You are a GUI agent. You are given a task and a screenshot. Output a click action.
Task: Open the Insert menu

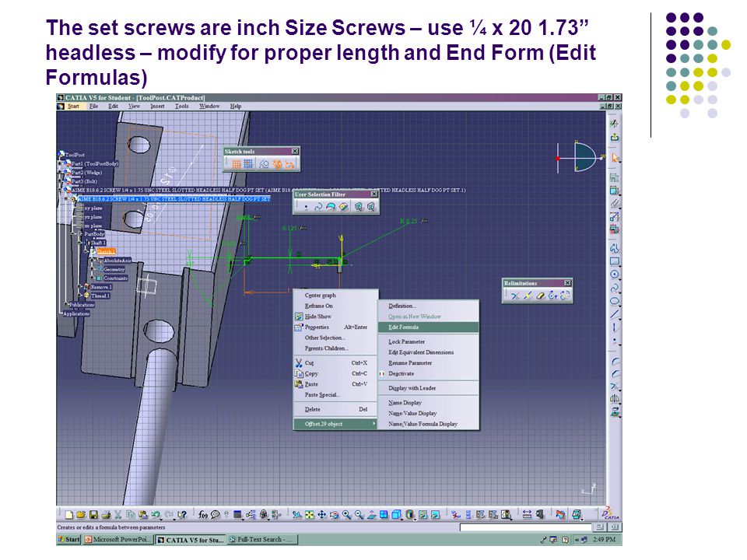(x=157, y=107)
